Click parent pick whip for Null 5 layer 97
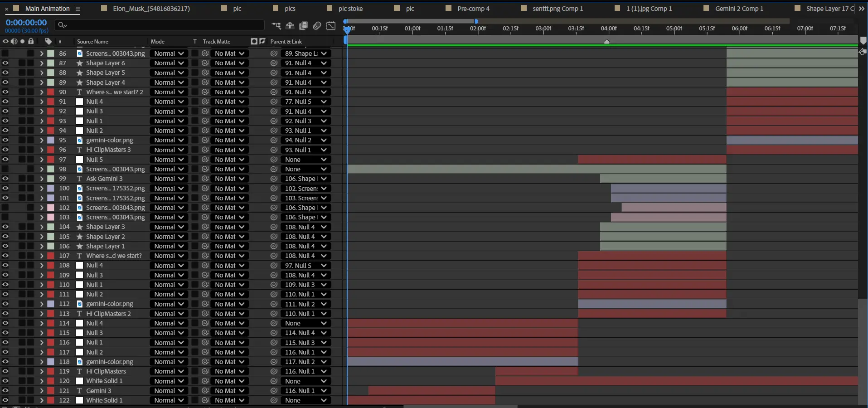Image resolution: width=868 pixels, height=408 pixels. 274,160
